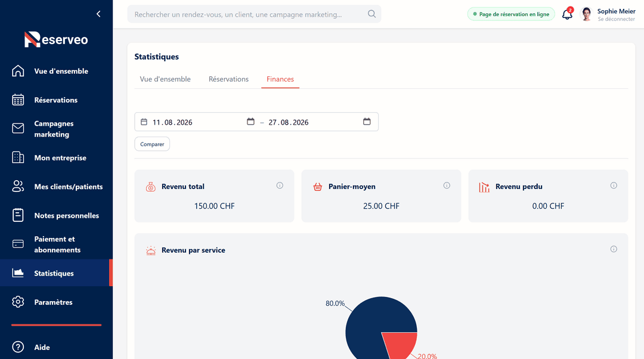644x359 pixels.
Task: Show info for Revenu total
Action: click(x=280, y=185)
